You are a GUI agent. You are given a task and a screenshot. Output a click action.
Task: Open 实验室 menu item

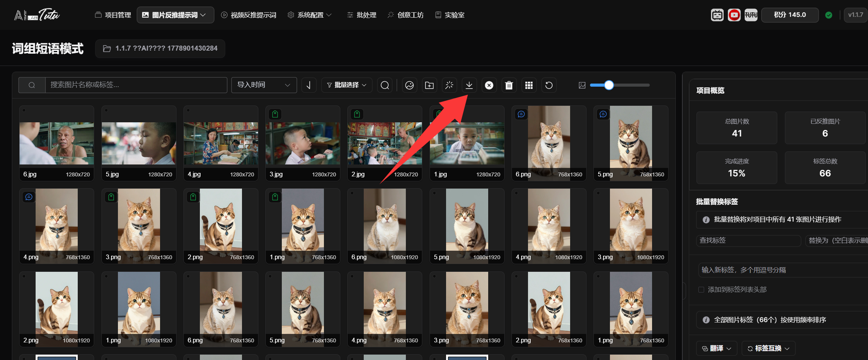click(x=450, y=15)
